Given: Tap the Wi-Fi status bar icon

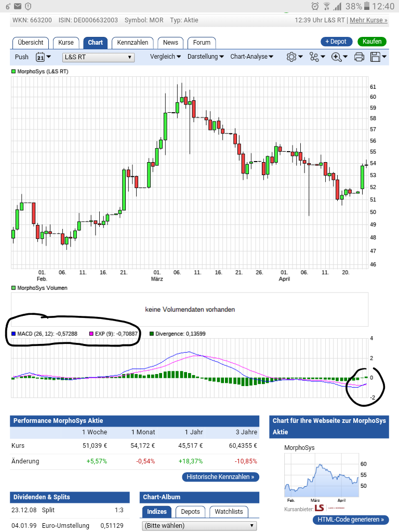Looking at the screenshot, I should [x=326, y=6].
